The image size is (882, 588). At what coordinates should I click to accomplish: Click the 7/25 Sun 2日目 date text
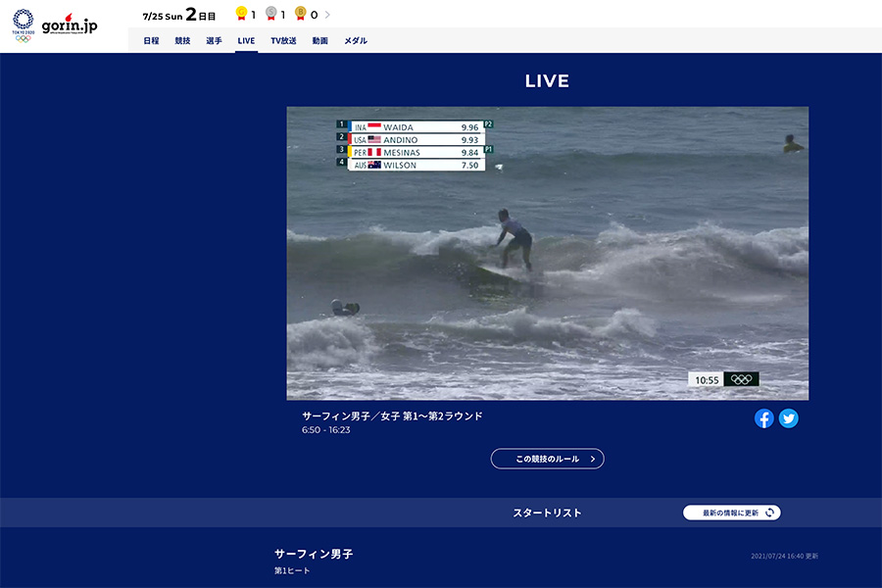coord(179,15)
